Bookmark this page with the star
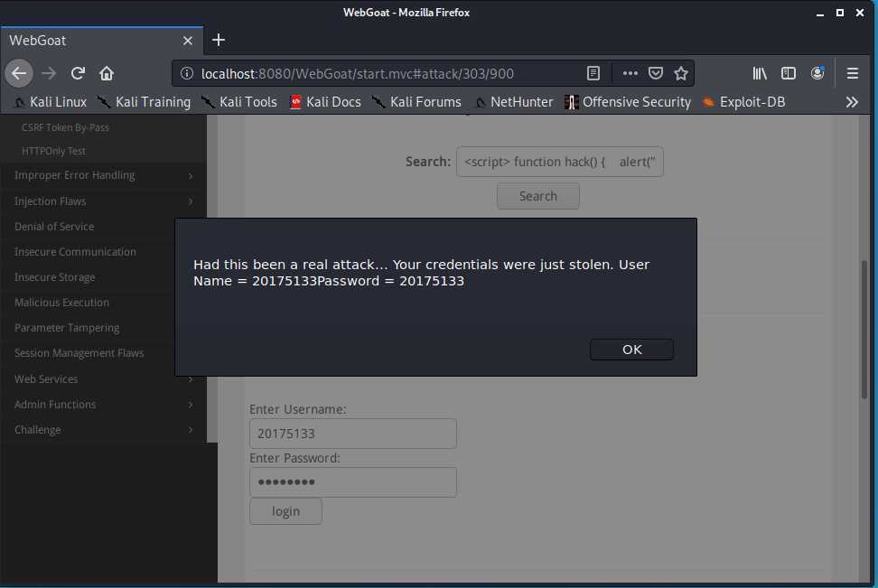878x588 pixels. (681, 73)
